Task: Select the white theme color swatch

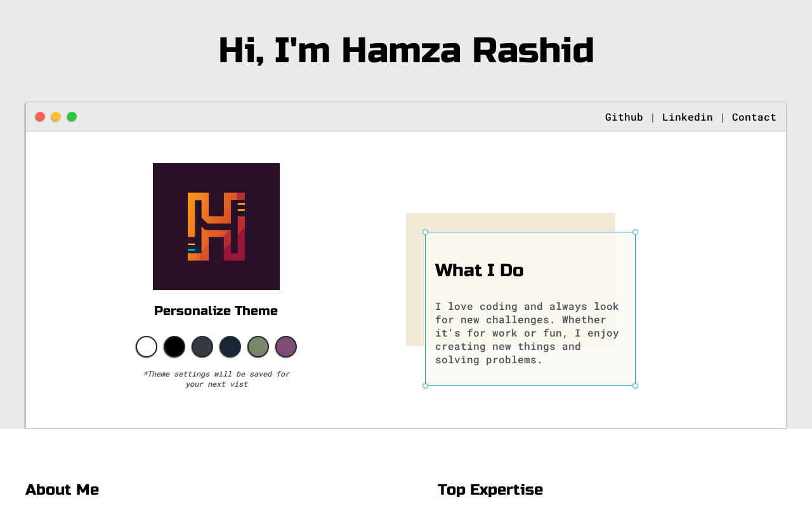Action: (x=147, y=347)
